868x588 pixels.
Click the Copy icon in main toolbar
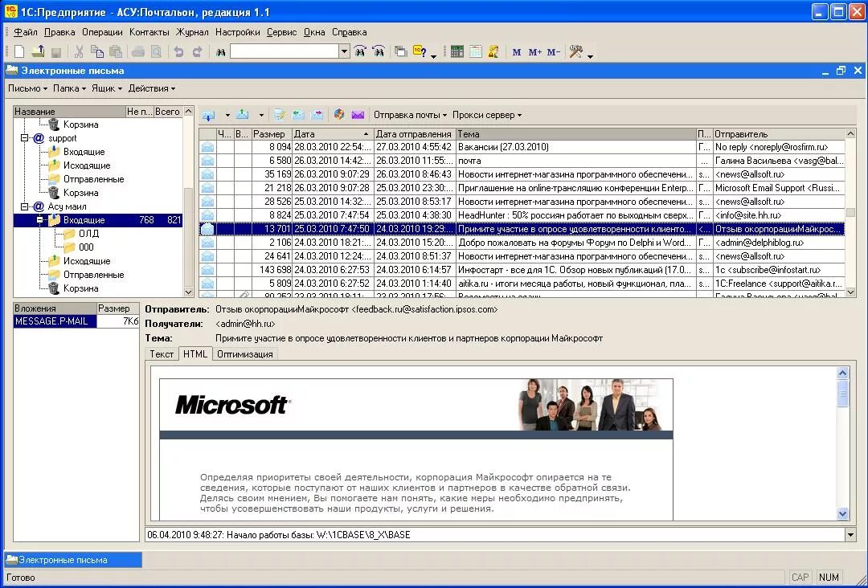pos(97,52)
